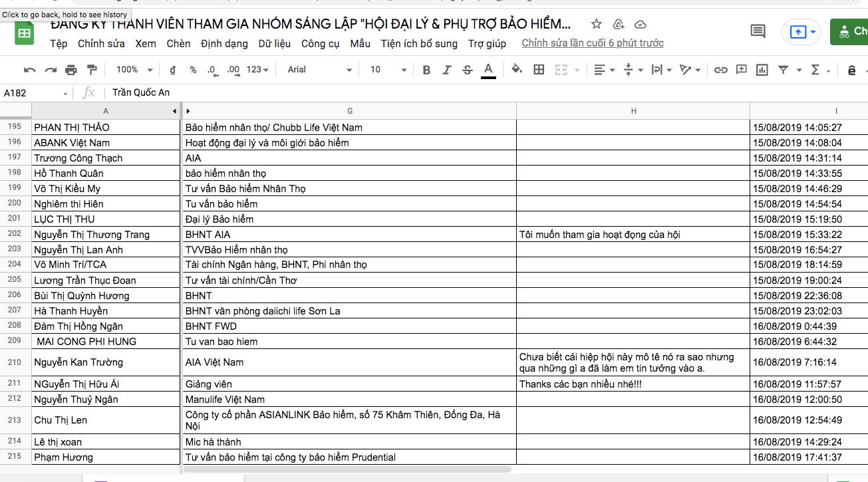Viewport: 868px width, 482px height.
Task: Toggle bold formatting
Action: pos(426,70)
